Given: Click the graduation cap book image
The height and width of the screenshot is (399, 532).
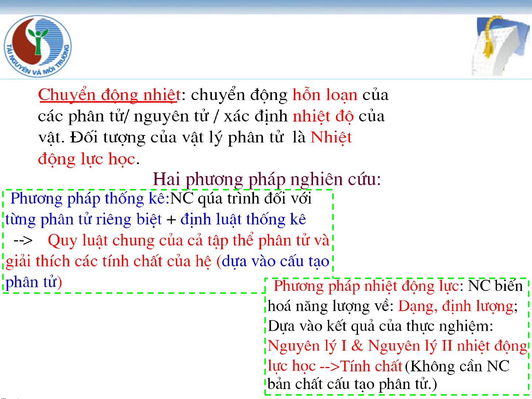Looking at the screenshot, I should tap(501, 46).
